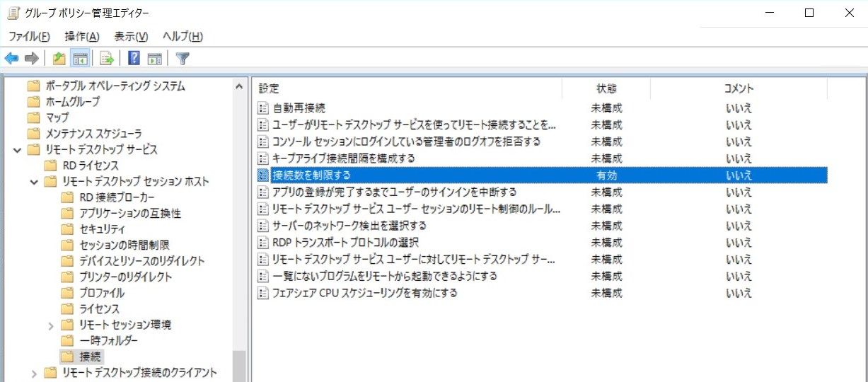This screenshot has width=868, height=382.
Task: Open the 操作(A) menu
Action: click(x=81, y=37)
